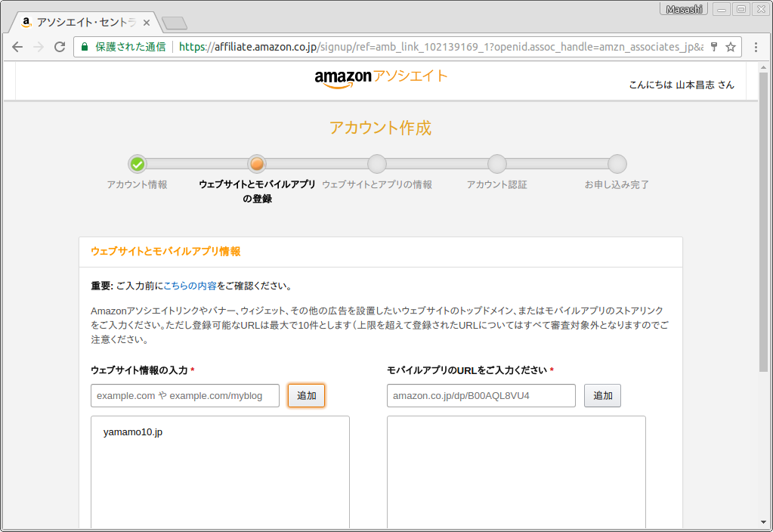
Task: Click the address bar URL
Action: 441,47
